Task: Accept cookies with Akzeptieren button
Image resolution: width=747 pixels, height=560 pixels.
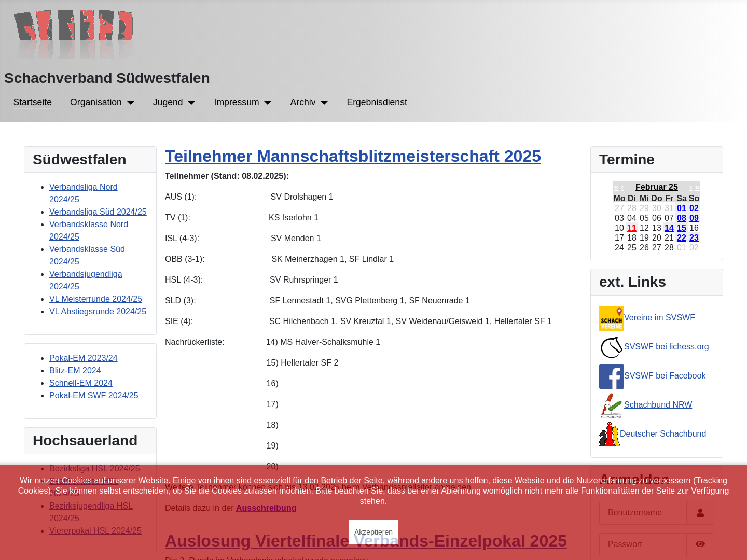Action: tap(374, 532)
